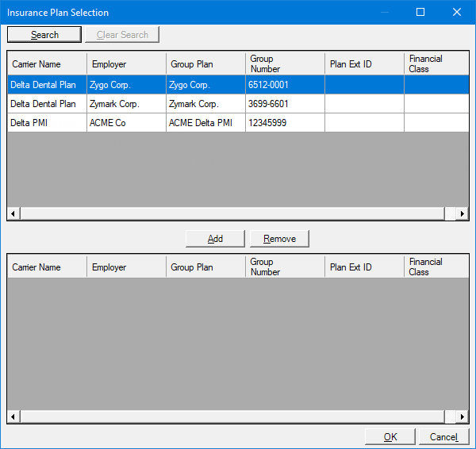Click Zygo Corp. group plan cell
Screen dimensions: 476x449
[205, 85]
